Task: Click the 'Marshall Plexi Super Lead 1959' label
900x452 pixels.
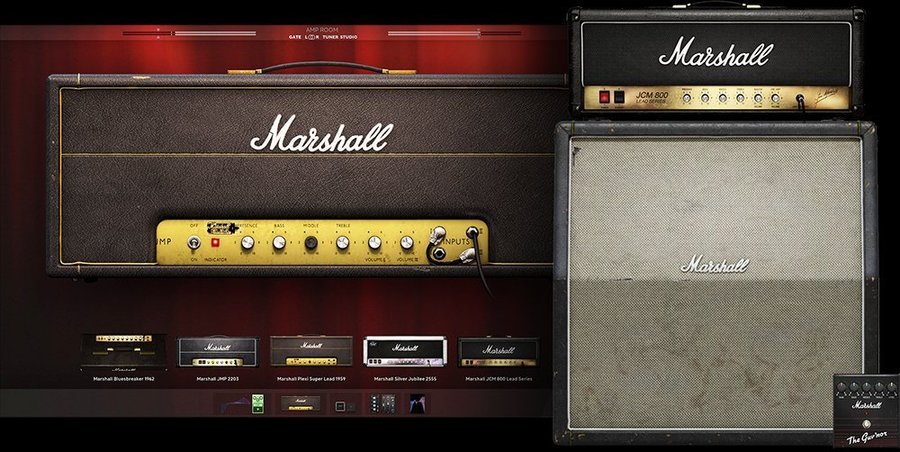Action: (x=311, y=379)
